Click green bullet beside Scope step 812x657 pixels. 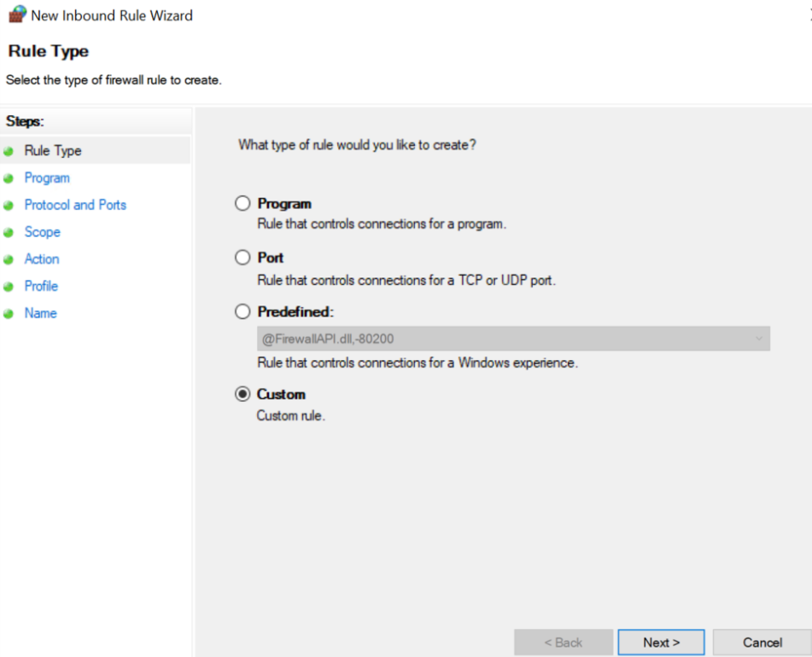click(x=9, y=233)
